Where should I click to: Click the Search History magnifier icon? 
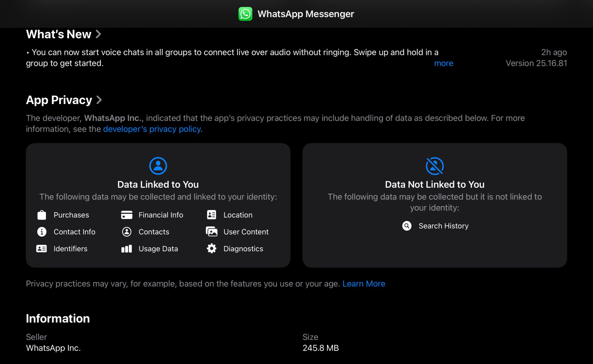coord(407,226)
